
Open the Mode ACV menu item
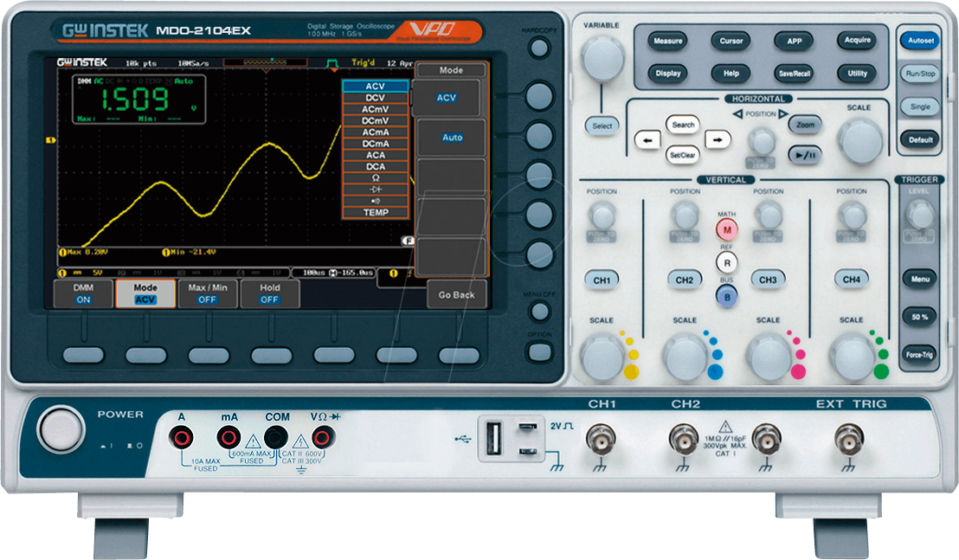coord(145,293)
